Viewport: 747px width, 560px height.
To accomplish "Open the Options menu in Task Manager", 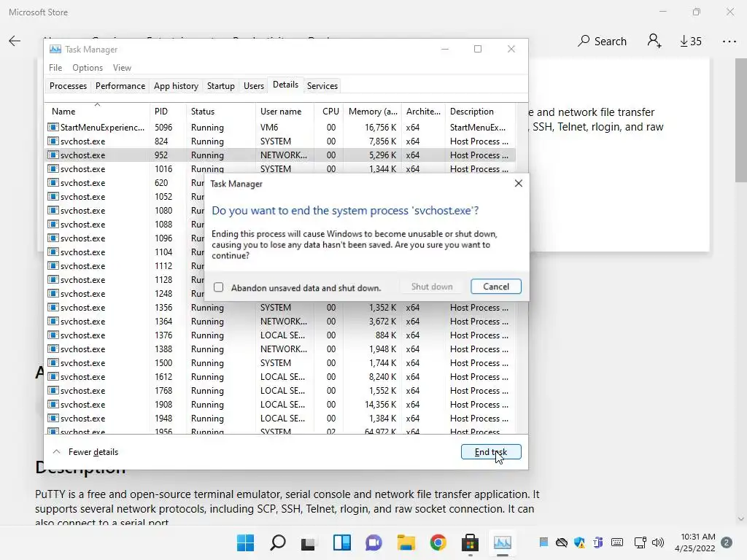I will (88, 68).
